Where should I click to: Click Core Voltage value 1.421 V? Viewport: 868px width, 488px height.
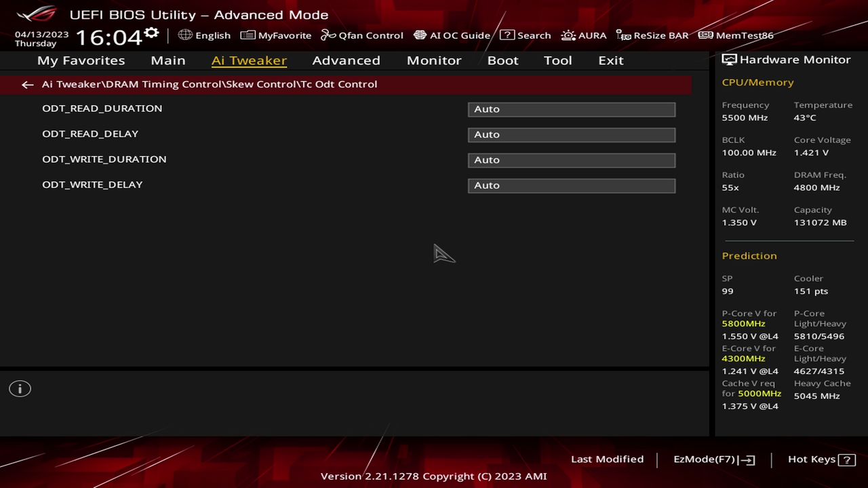pos(811,153)
